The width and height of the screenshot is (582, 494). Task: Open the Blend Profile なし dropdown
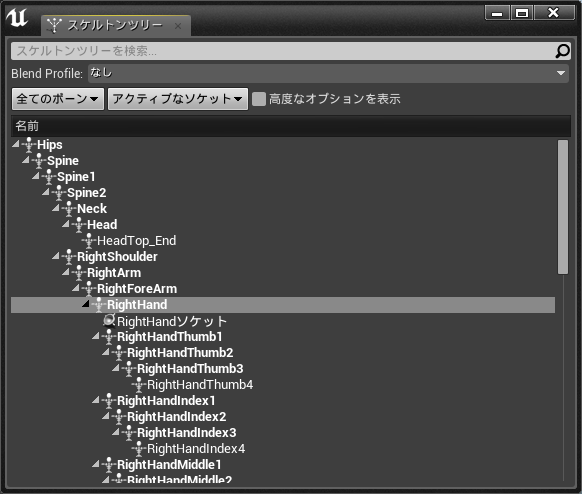pyautogui.click(x=328, y=73)
